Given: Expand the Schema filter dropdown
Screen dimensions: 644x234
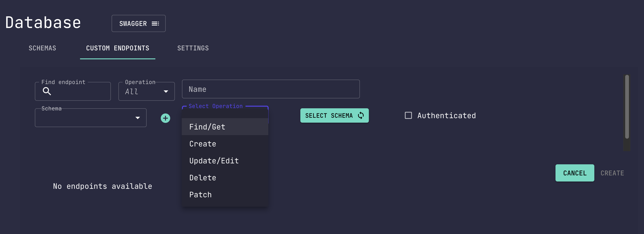Looking at the screenshot, I should 91,117.
